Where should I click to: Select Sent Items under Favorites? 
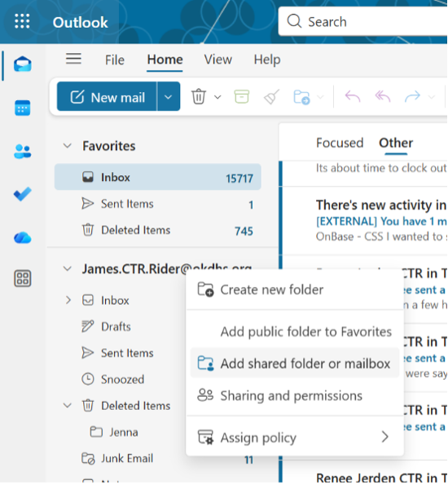[158, 204]
